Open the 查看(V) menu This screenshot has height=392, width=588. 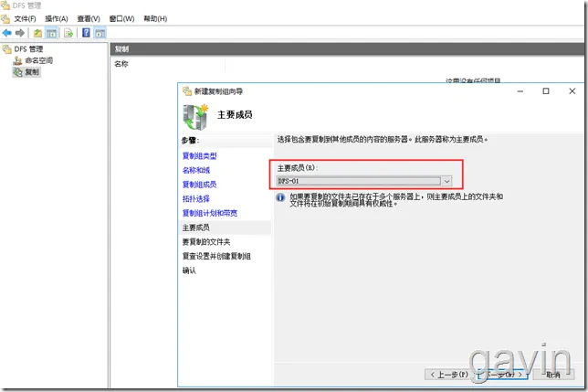(x=89, y=19)
